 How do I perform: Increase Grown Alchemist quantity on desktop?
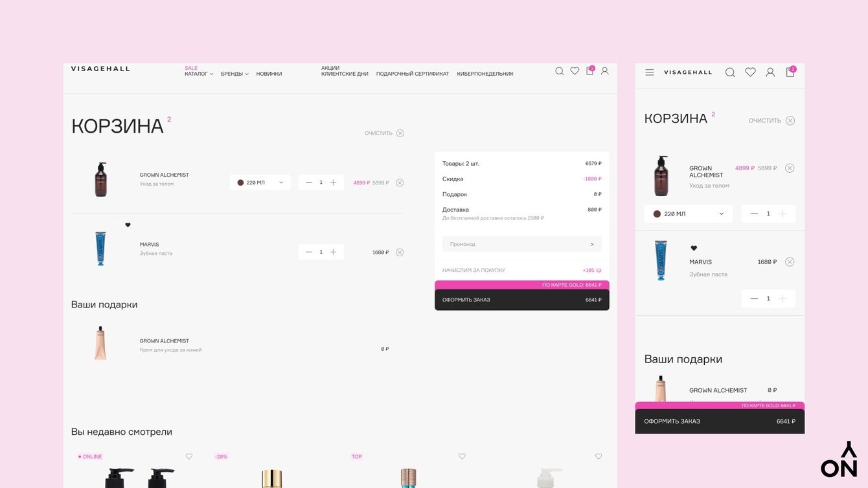pyautogui.click(x=333, y=183)
